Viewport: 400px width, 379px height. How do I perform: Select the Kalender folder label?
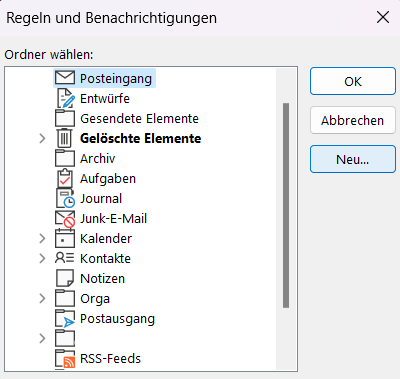(x=106, y=238)
